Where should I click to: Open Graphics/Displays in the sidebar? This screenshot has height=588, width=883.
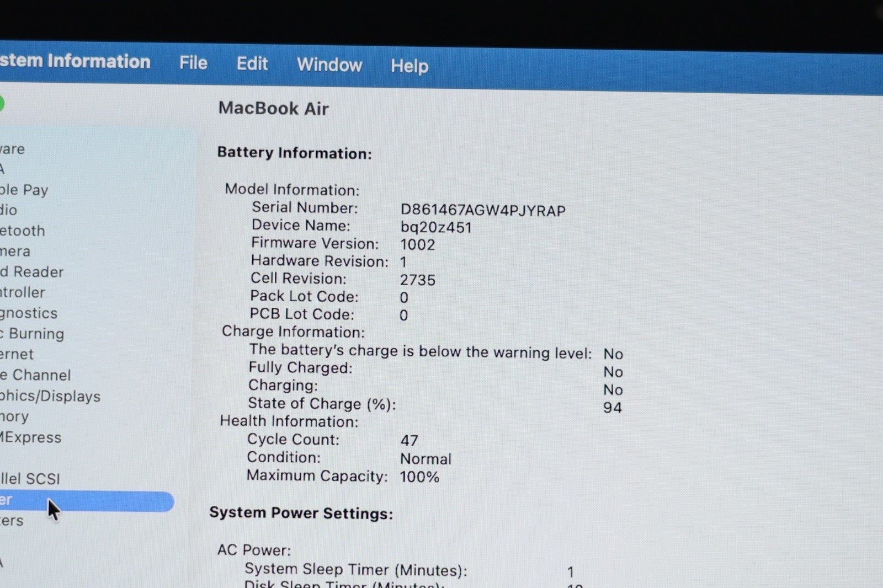click(50, 396)
